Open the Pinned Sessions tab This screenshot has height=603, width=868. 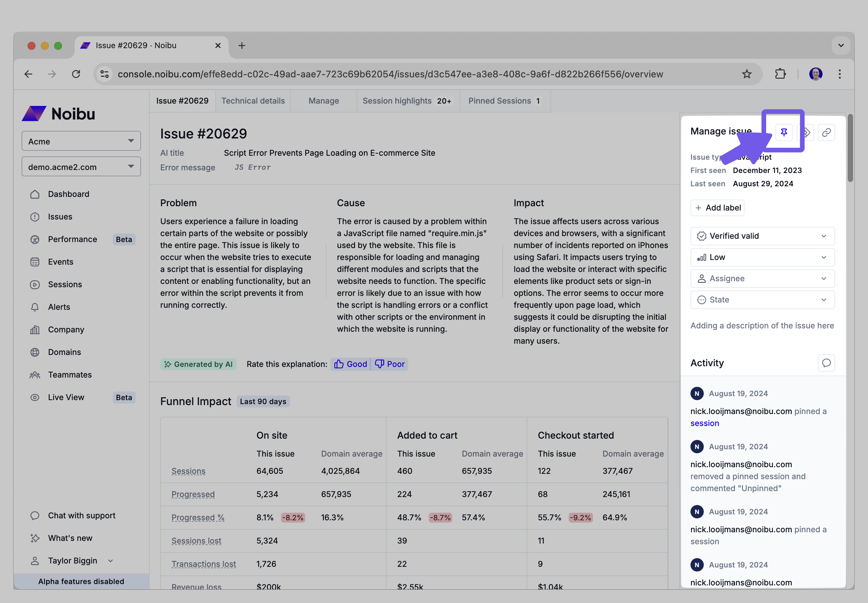tap(505, 101)
